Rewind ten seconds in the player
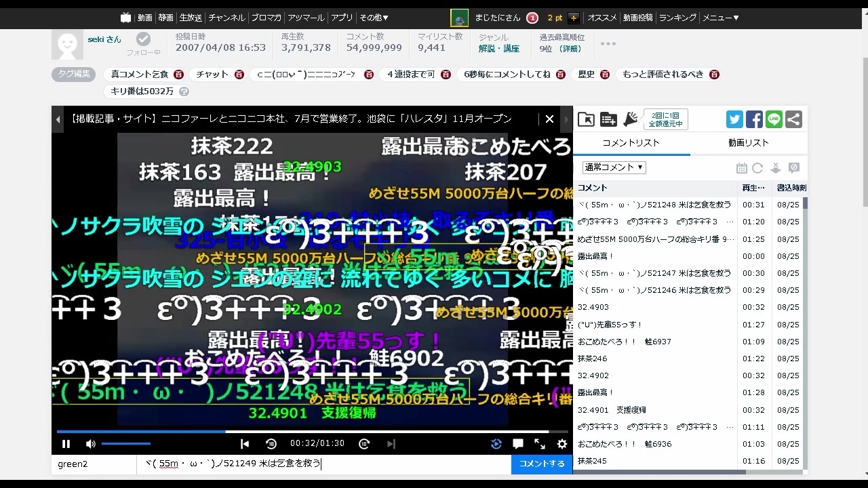Screen dimensions: 868x488 tap(271, 444)
